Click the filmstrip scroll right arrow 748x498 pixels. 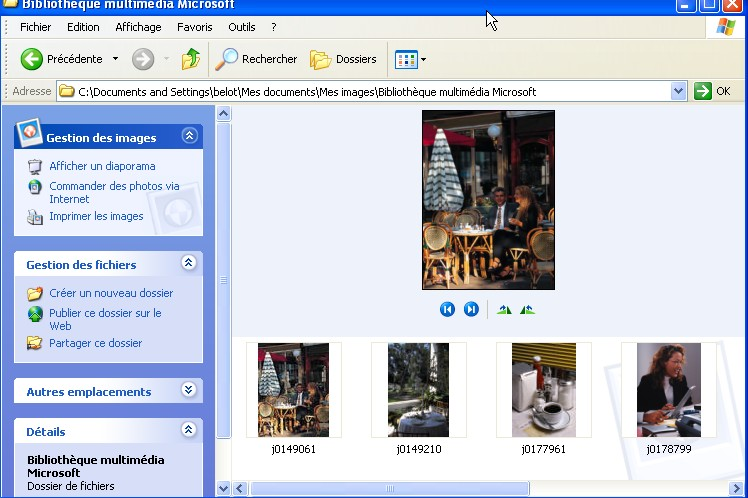click(x=736, y=488)
